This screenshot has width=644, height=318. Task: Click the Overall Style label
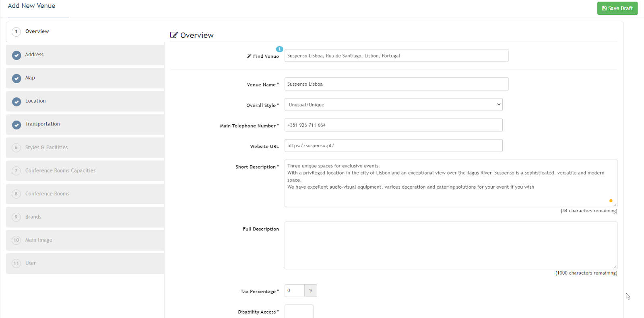click(x=262, y=105)
